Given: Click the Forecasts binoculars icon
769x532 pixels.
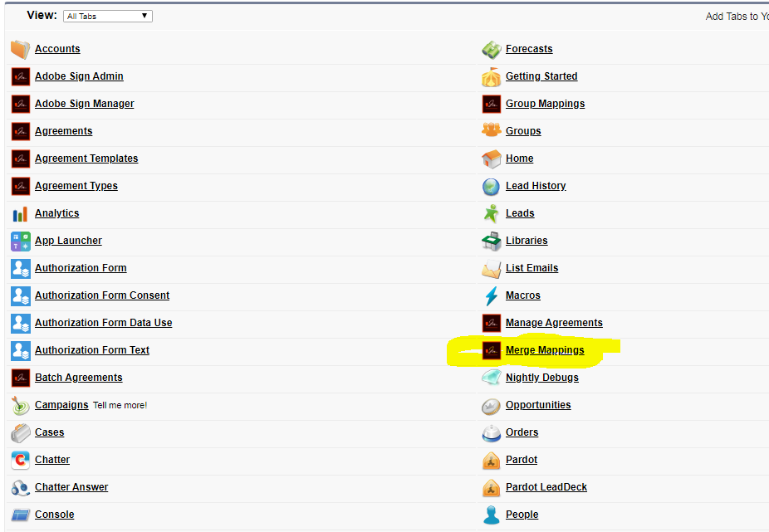Looking at the screenshot, I should (491, 49).
